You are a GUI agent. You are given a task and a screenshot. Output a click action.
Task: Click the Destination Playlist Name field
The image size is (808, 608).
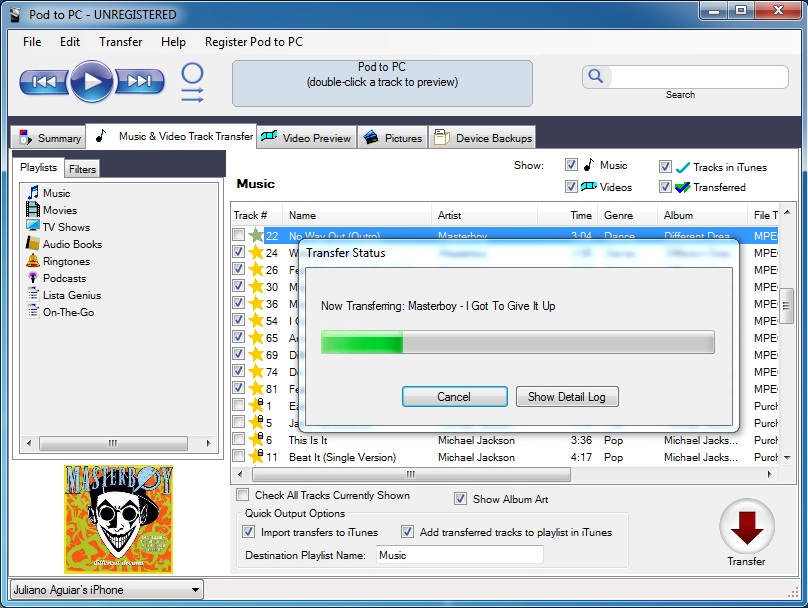coord(459,555)
